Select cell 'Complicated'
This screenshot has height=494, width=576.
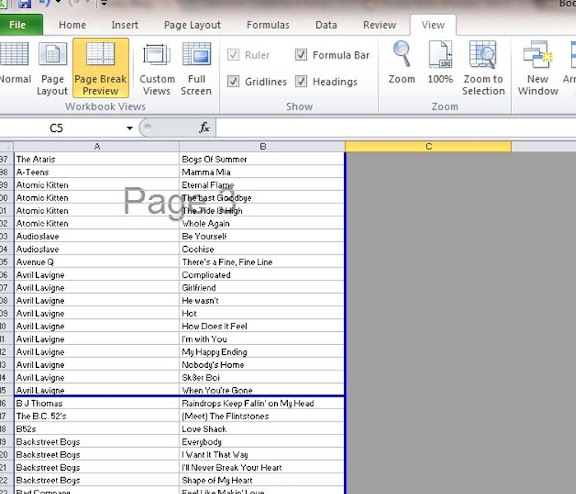tap(262, 275)
